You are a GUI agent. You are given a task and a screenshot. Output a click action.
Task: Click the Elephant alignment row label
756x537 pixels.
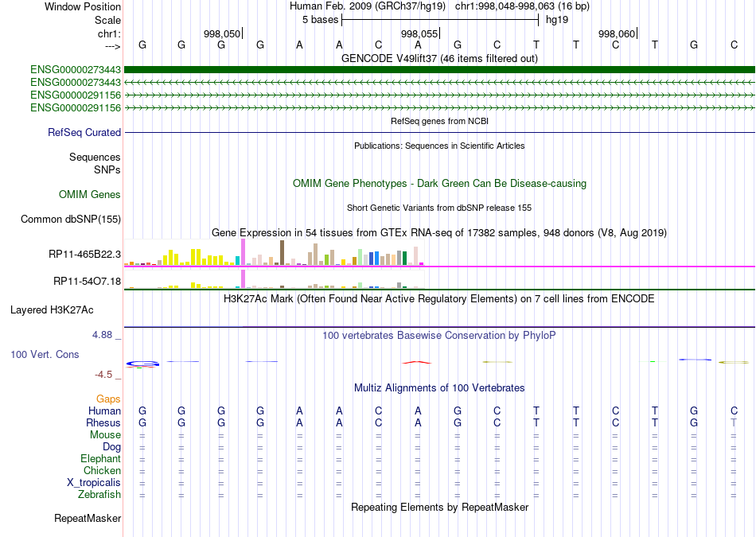click(100, 458)
